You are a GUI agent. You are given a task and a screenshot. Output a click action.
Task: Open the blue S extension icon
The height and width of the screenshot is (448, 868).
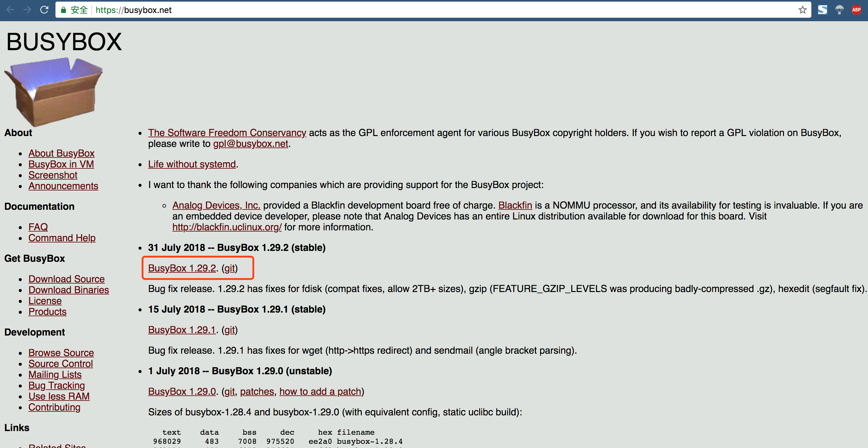pos(823,10)
